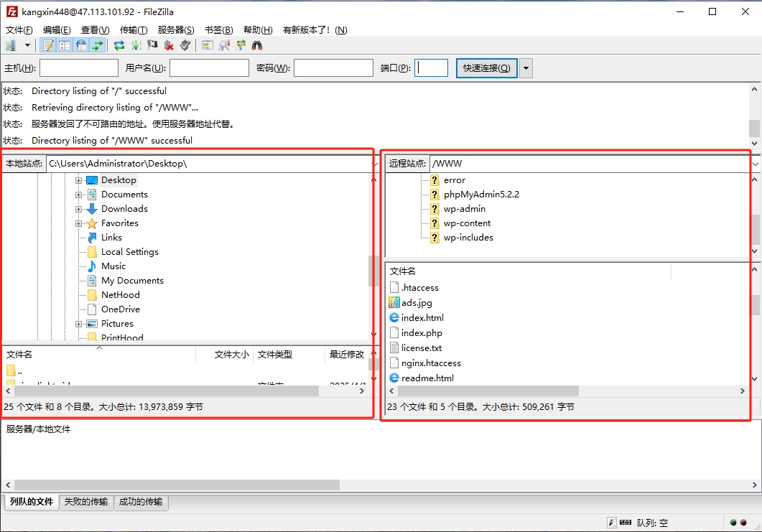Screen dimensions: 762x532
Task: Open the 文件(F) menu
Action: (19, 30)
